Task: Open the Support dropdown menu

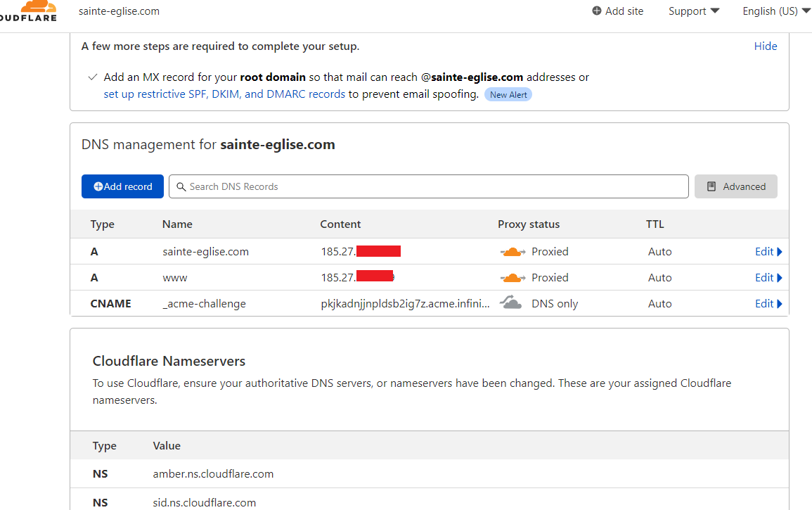Action: 694,11
